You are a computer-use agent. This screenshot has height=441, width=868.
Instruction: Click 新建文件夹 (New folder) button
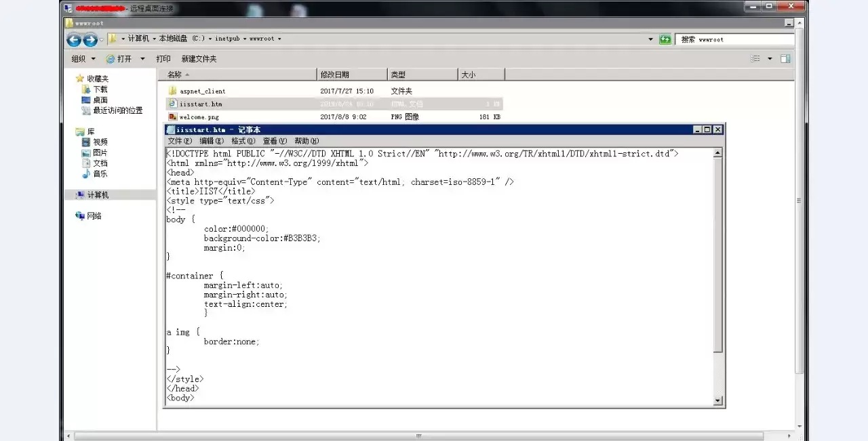(199, 59)
